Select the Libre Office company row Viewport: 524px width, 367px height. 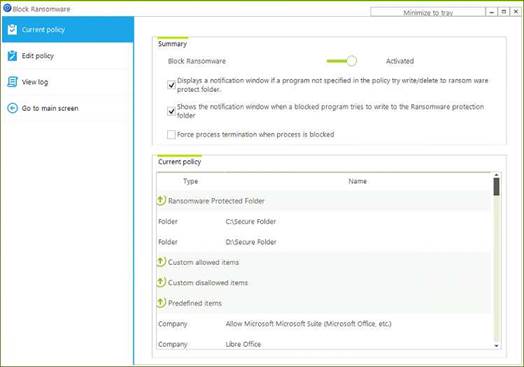pos(324,343)
